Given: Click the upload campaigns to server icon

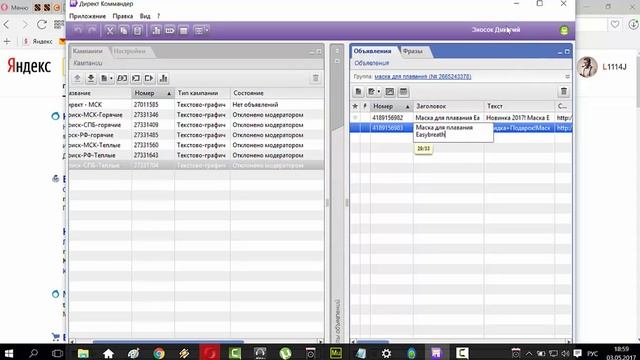Looking at the screenshot, I should pos(77,78).
